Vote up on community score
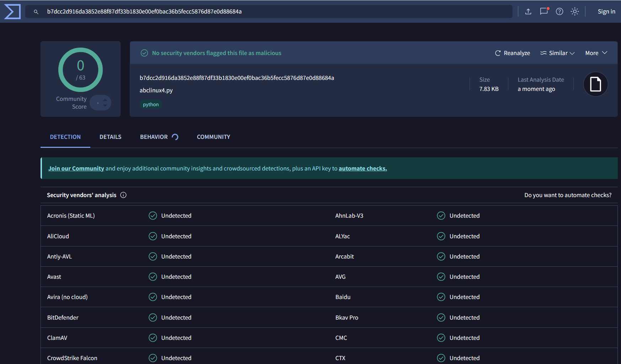The image size is (621, 364). pyautogui.click(x=105, y=100)
